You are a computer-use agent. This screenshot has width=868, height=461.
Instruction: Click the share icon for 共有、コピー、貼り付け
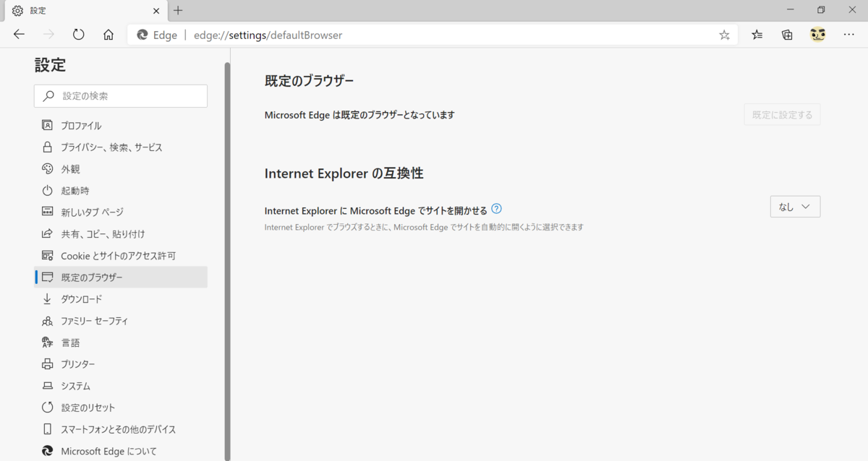click(x=47, y=233)
